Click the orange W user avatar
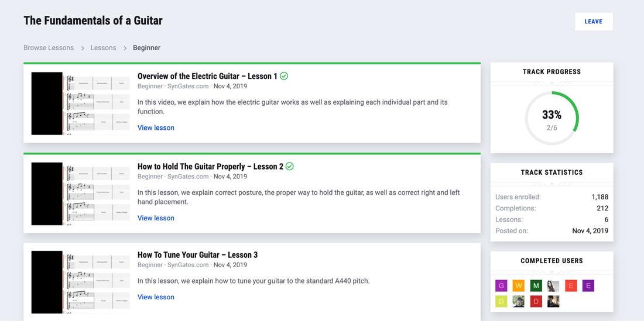The height and width of the screenshot is (321, 644). [519, 286]
